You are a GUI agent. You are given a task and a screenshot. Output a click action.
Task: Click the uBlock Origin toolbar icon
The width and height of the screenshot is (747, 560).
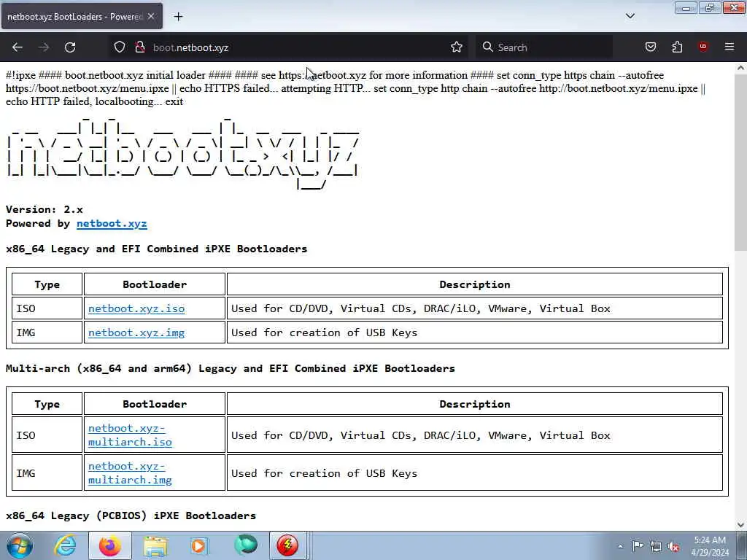[x=703, y=47]
